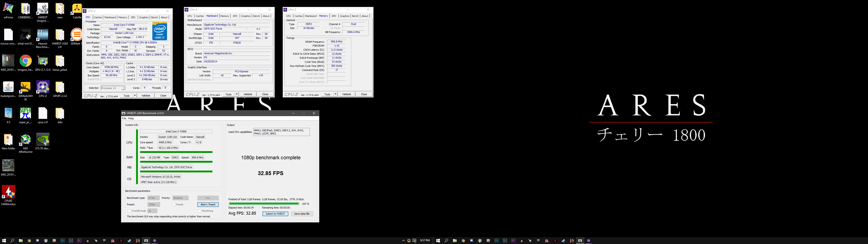The image size is (868, 244).
Task: Click the HPET timer active (14.318 MHz) field
Action: point(158,182)
